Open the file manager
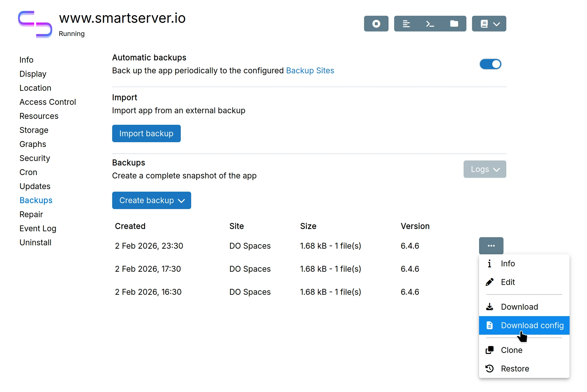 pos(454,24)
